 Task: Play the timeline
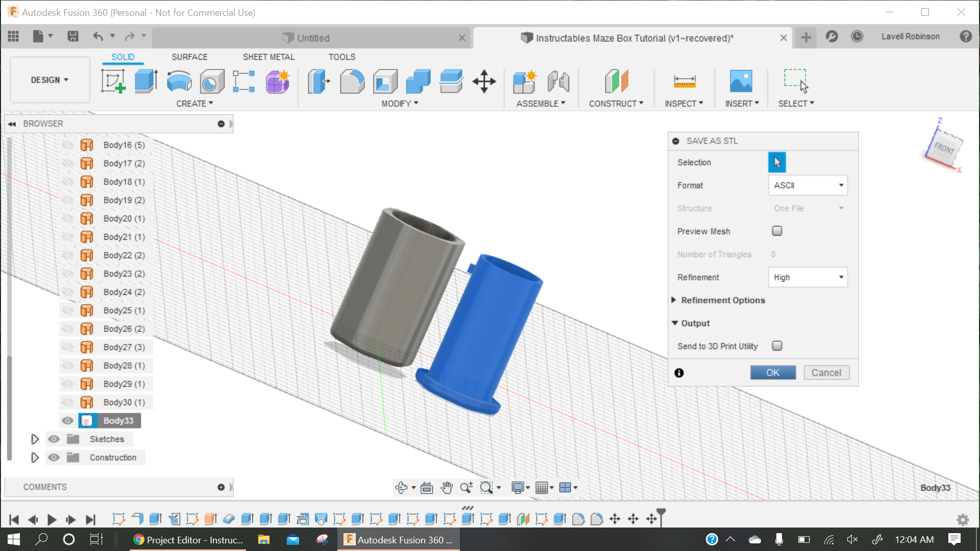pos(52,520)
